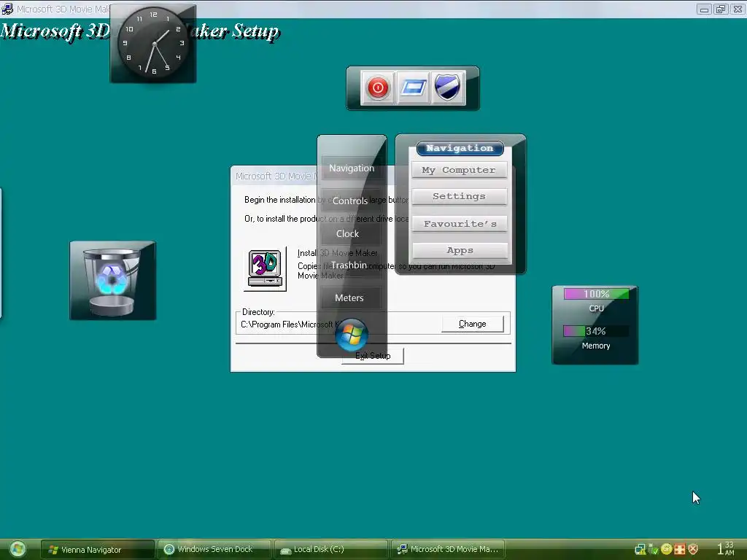Viewport: 747px width, 560px height.
Task: Toggle Clock in the Vienna panel
Action: [348, 234]
